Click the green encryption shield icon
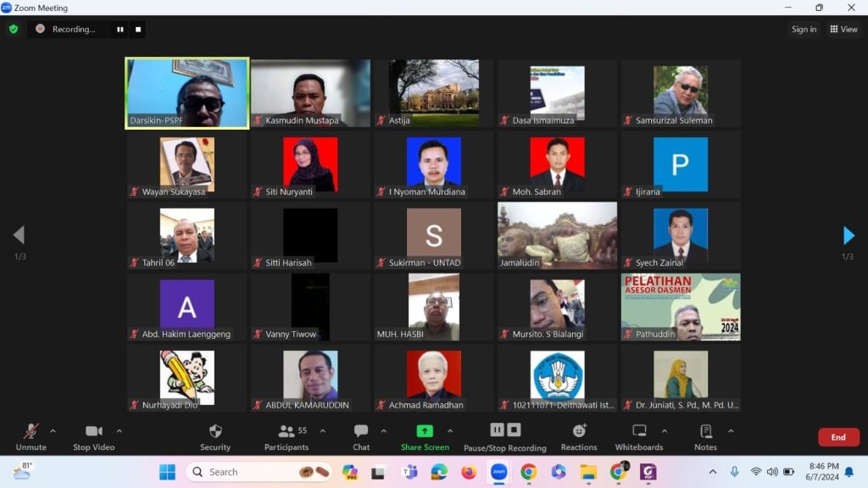Viewport: 868px width, 488px height. click(14, 29)
